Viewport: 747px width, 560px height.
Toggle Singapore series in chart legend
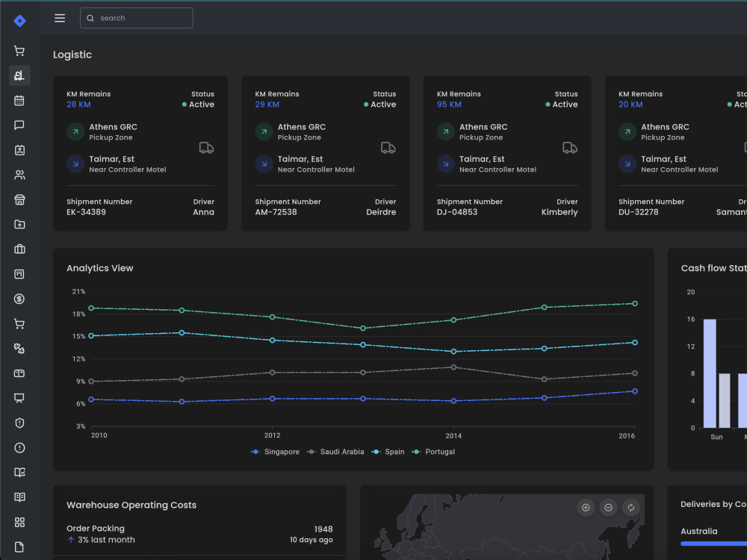pos(276,452)
